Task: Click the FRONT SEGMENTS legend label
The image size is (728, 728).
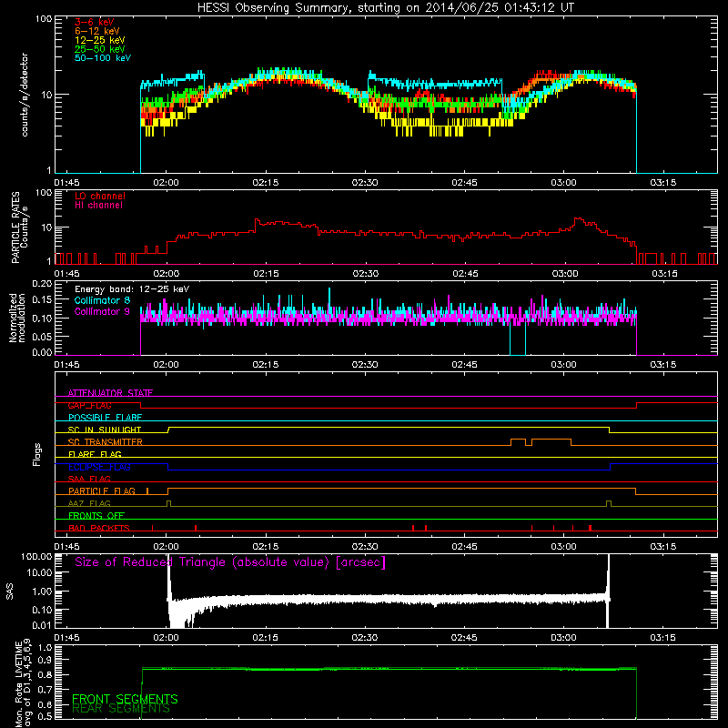Action: point(125,699)
